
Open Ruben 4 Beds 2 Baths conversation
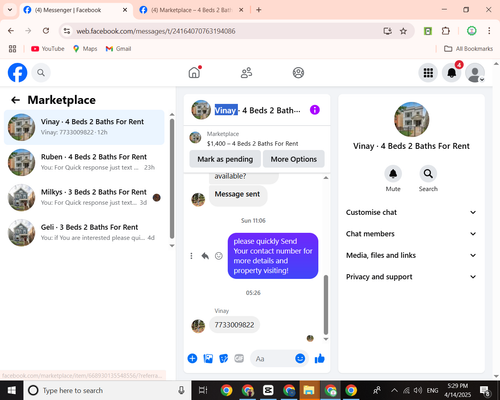coord(84,162)
